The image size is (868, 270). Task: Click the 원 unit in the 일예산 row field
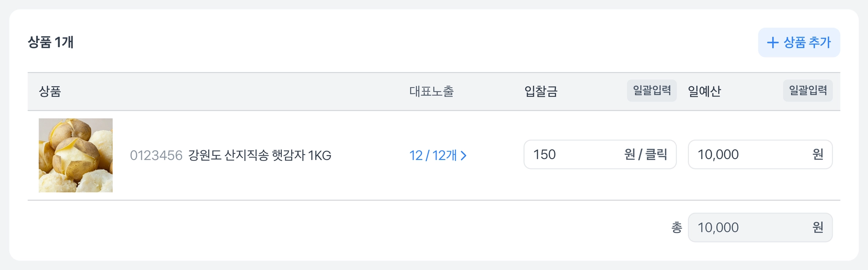tap(818, 155)
